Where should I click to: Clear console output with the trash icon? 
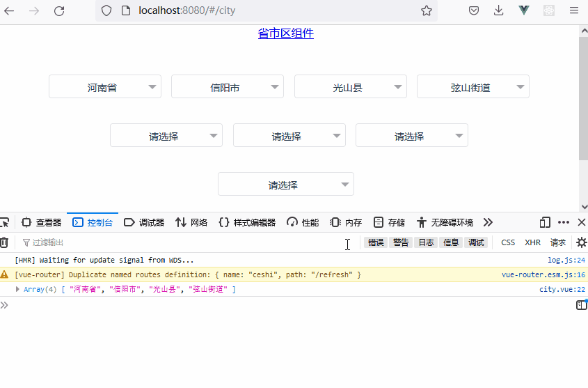(4, 242)
